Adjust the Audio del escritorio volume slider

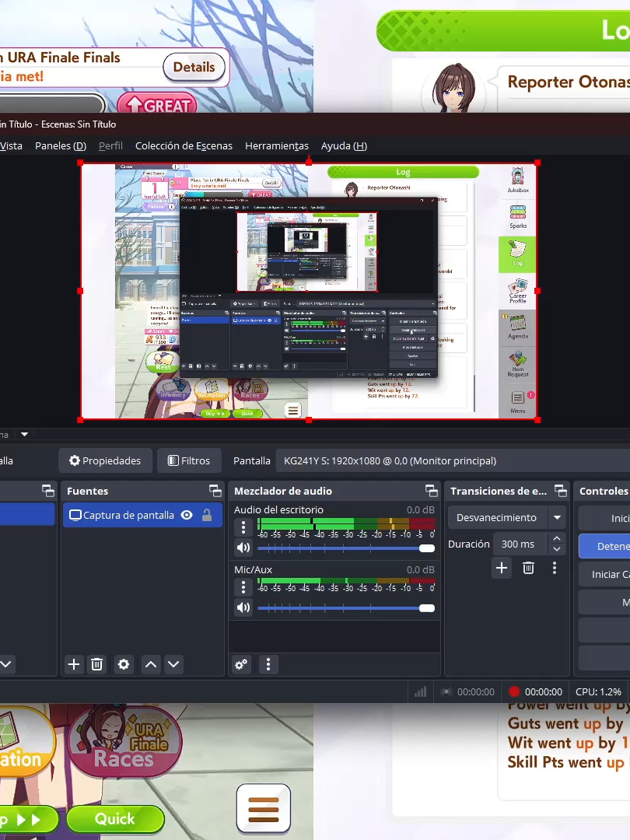coord(345,548)
